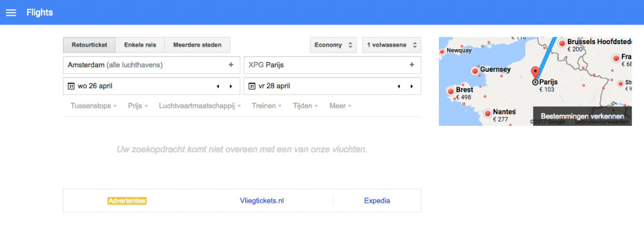Open the Expedia link
Image resolution: width=644 pixels, height=250 pixels.
coord(377,201)
